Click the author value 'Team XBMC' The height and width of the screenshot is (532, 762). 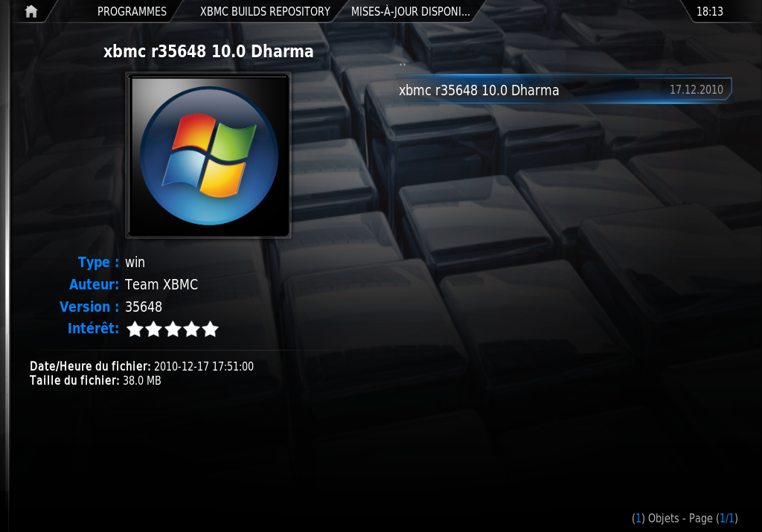[x=161, y=284]
